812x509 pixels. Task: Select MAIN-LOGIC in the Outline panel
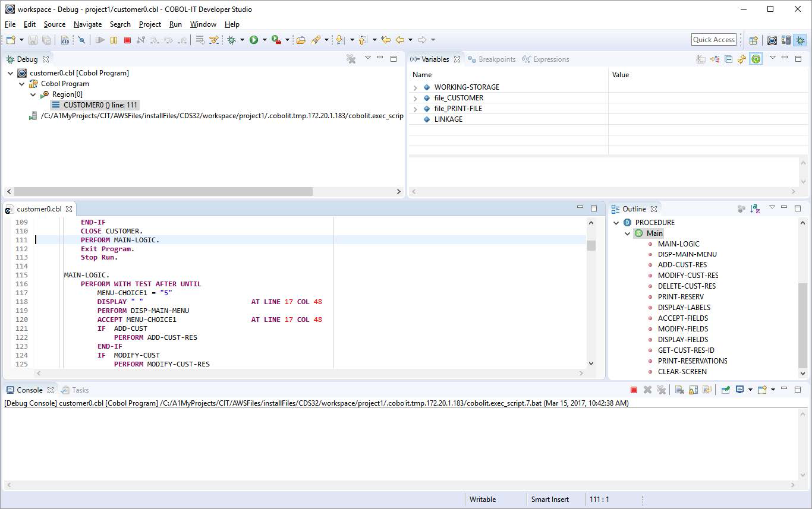click(679, 244)
